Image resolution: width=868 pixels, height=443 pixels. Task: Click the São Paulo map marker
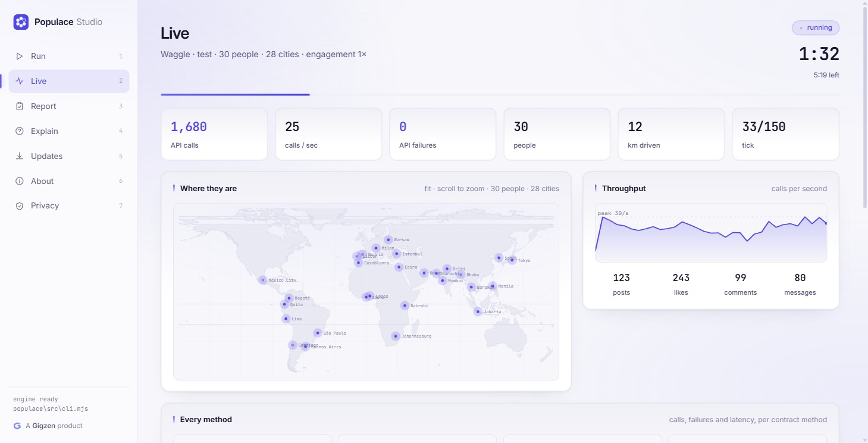318,333
